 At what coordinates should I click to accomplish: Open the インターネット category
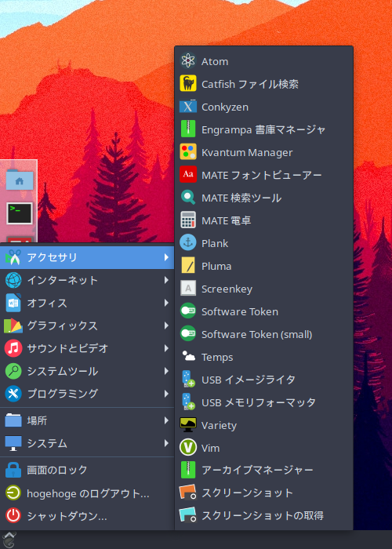[x=87, y=280]
